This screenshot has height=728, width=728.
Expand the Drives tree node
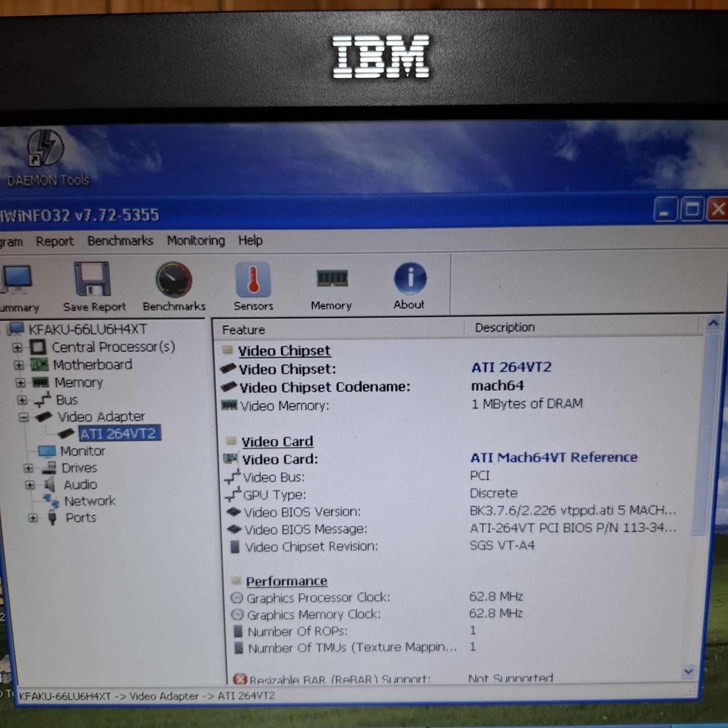pos(29,468)
